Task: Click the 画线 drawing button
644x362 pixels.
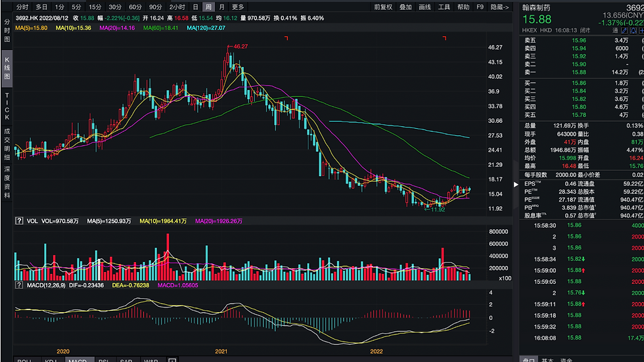Action: pyautogui.click(x=425, y=7)
